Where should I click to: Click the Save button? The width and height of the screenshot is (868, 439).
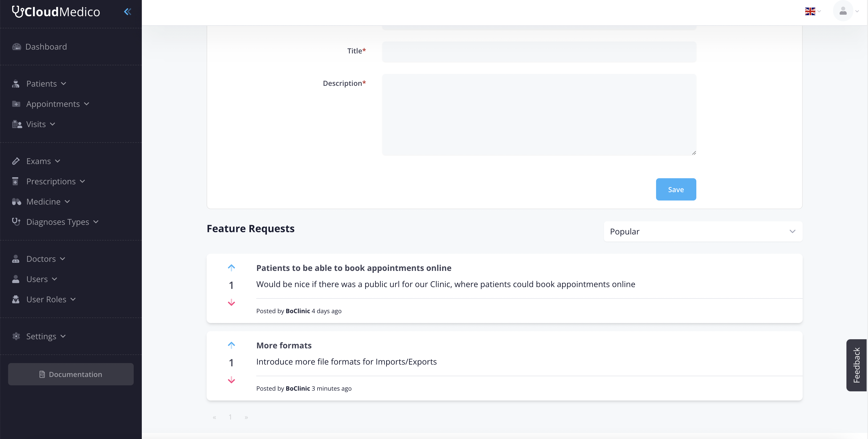point(676,189)
